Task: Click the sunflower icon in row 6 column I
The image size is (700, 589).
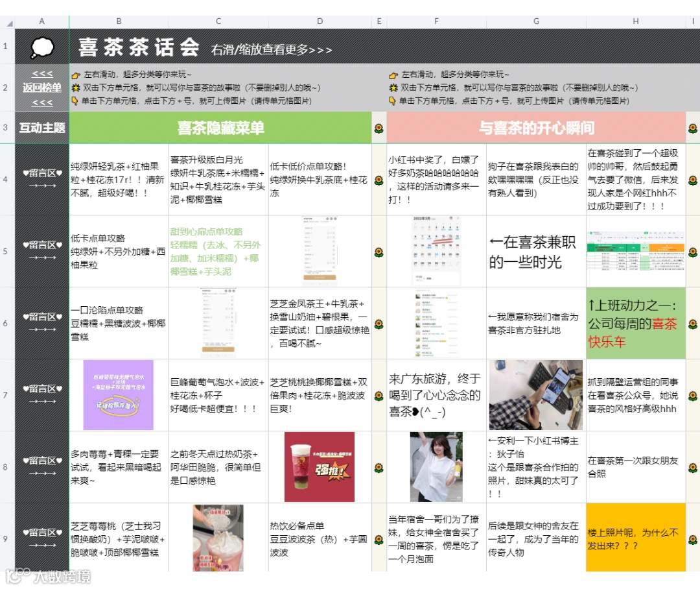Action: [x=693, y=324]
